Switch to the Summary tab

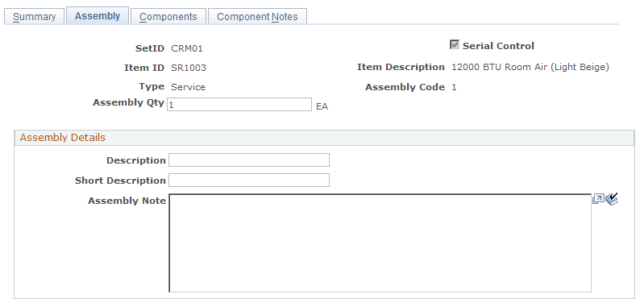[34, 16]
